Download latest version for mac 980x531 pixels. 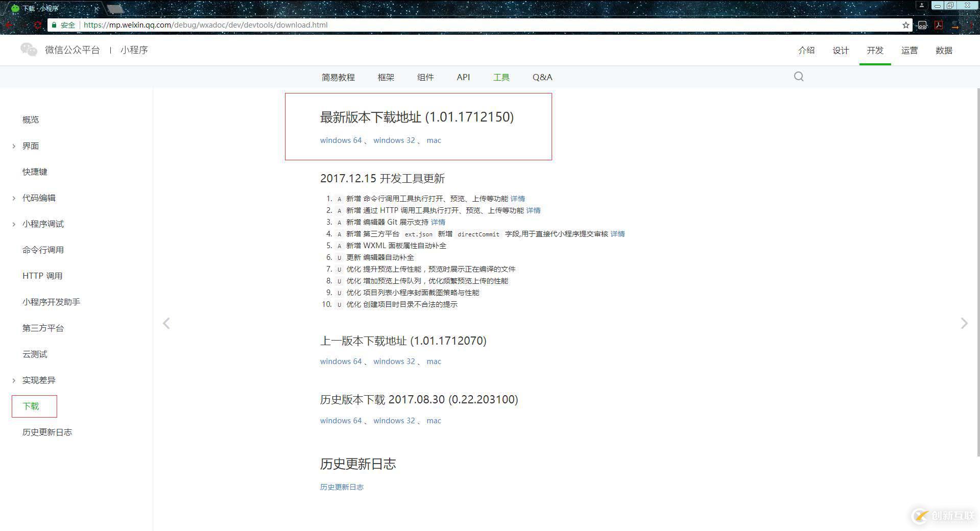pyautogui.click(x=434, y=140)
